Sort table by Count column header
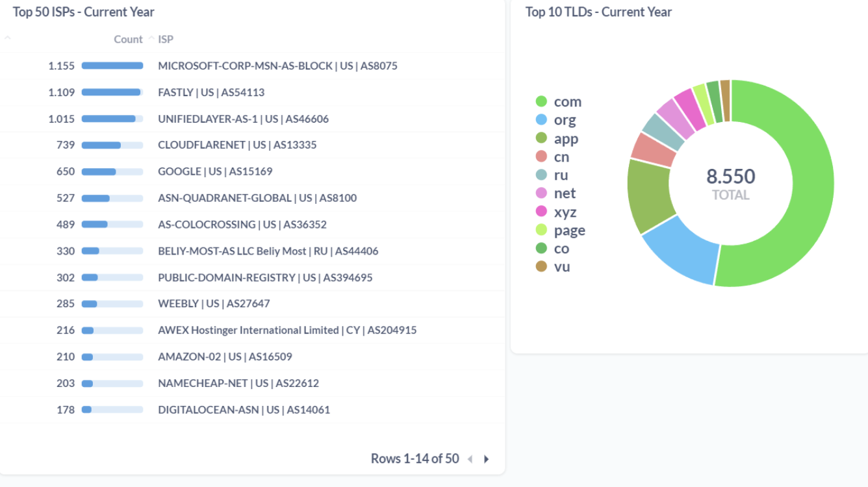 pyautogui.click(x=128, y=39)
